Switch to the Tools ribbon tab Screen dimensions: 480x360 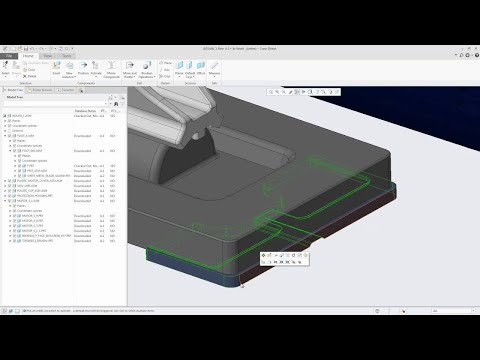click(67, 56)
